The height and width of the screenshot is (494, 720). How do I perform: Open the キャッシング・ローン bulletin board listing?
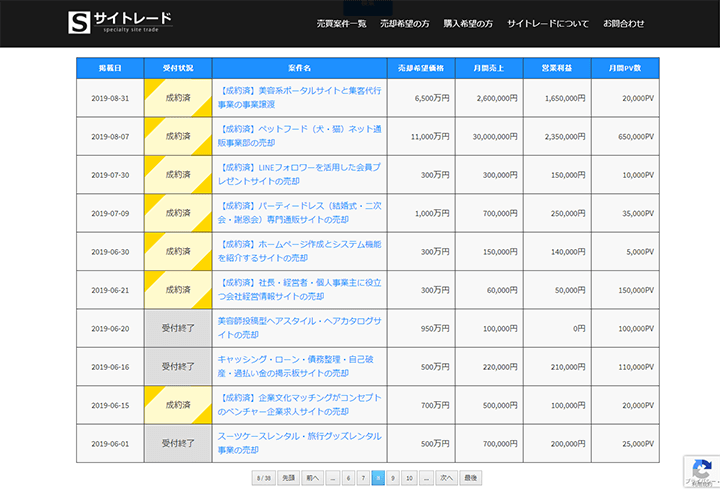click(299, 366)
